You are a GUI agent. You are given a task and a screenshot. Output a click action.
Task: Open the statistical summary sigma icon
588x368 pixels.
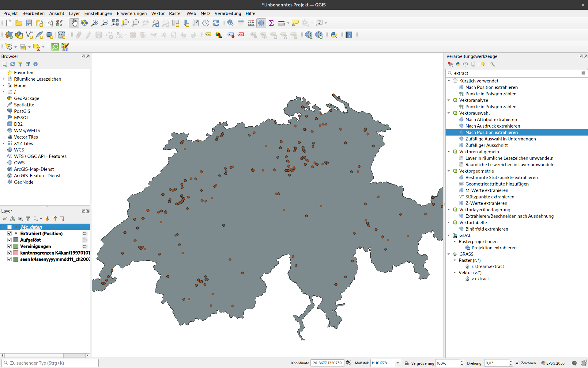point(271,23)
